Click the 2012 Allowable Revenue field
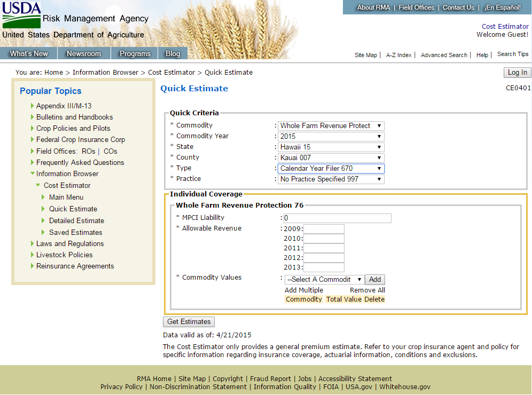 coord(324,258)
